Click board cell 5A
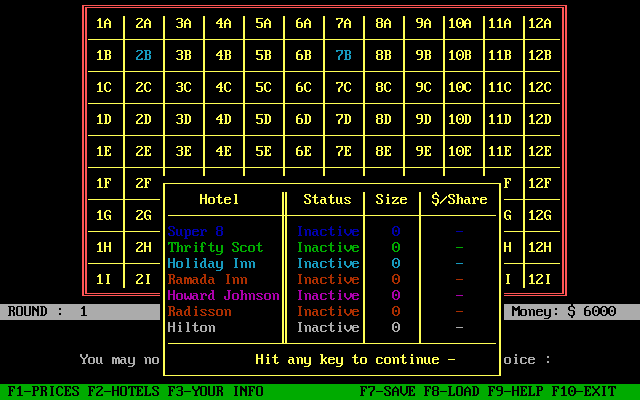 pos(264,23)
